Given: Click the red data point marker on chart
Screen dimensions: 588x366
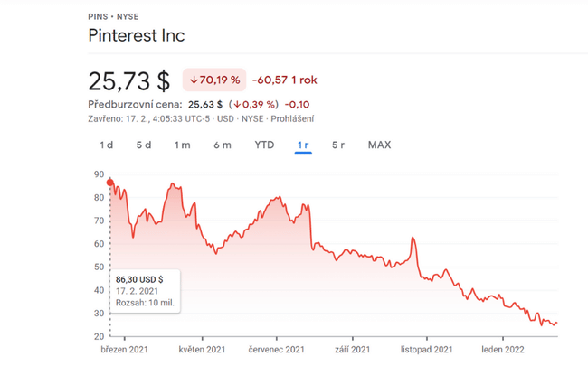Looking at the screenshot, I should 109,183.
